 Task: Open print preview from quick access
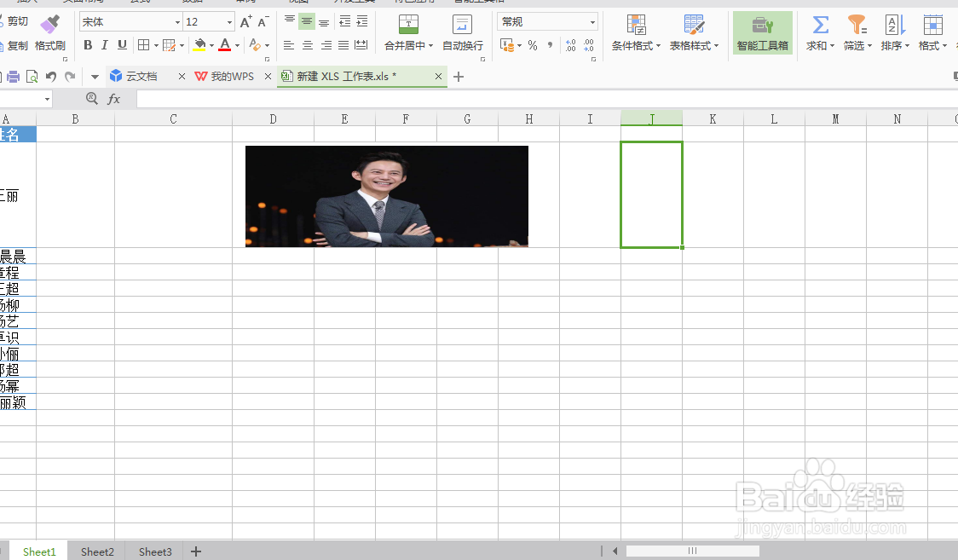point(32,77)
